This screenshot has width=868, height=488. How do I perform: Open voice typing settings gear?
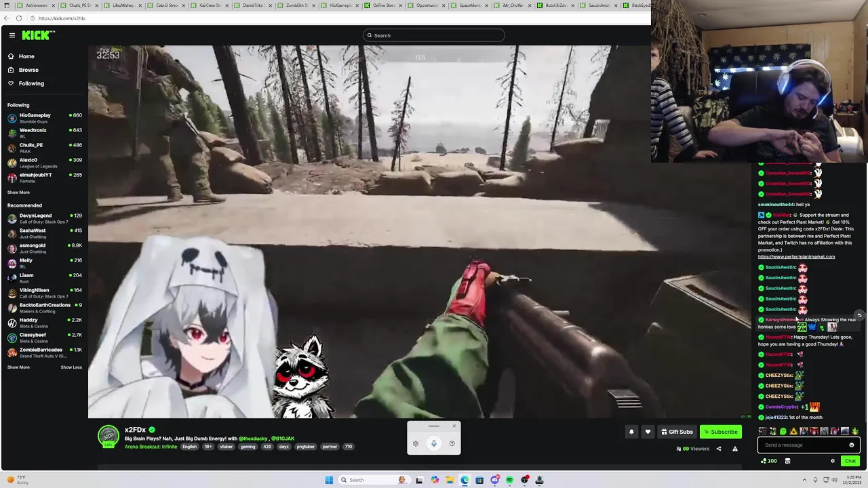[x=416, y=443]
